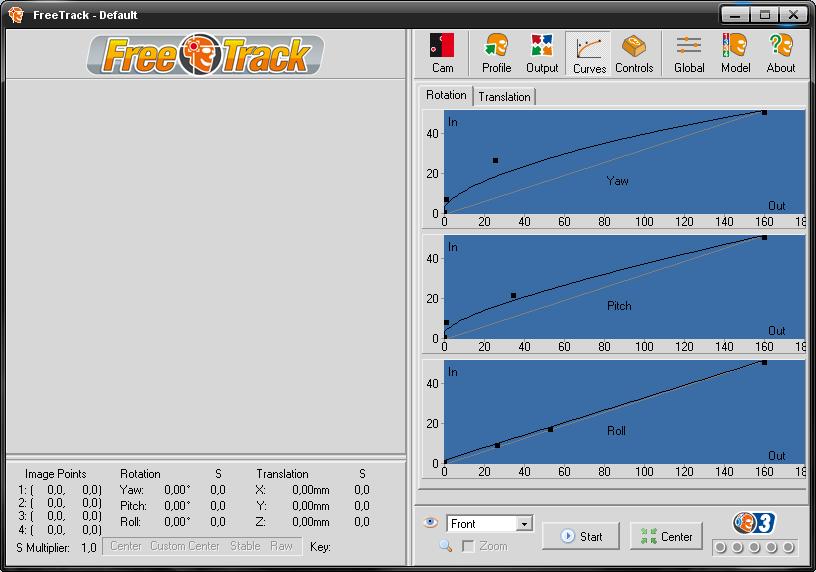
Task: Click the Roll graph label
Action: tap(616, 431)
